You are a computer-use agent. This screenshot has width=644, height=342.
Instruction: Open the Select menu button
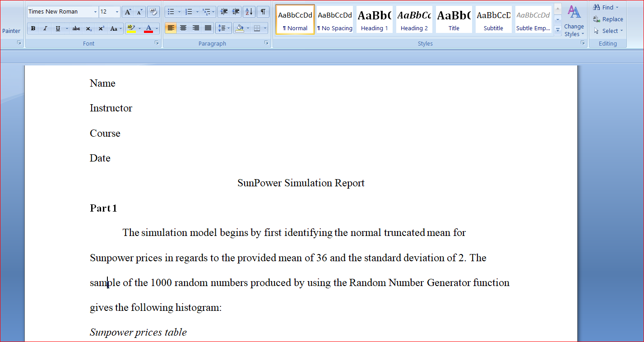608,31
